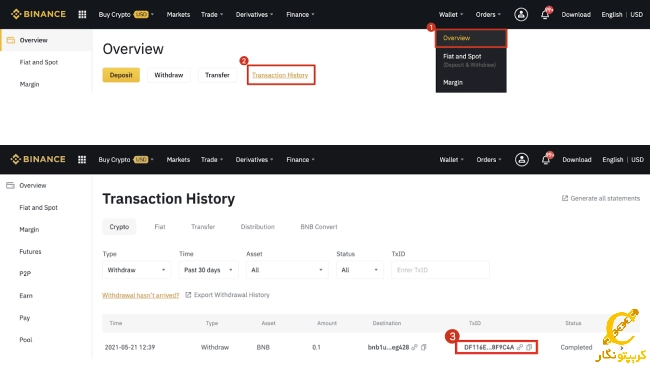Copy destination address bnb1u...eg428 with copy icon

tap(423, 347)
